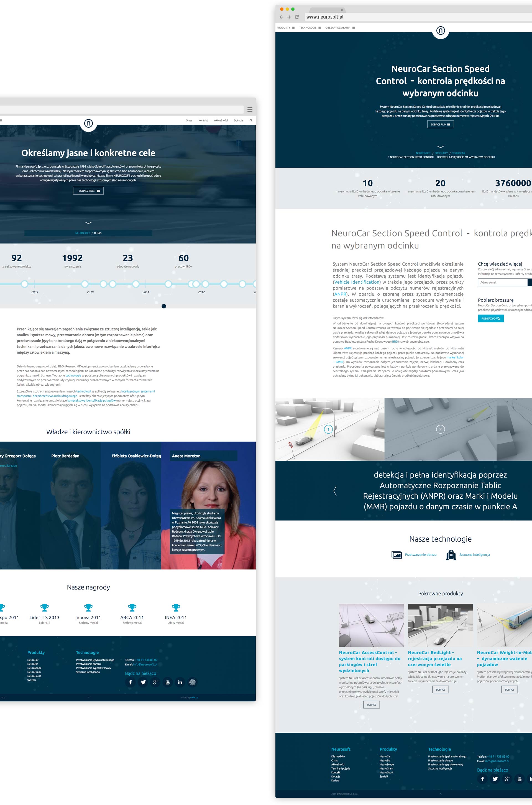Open Google+ icon in left window footer

point(155,682)
